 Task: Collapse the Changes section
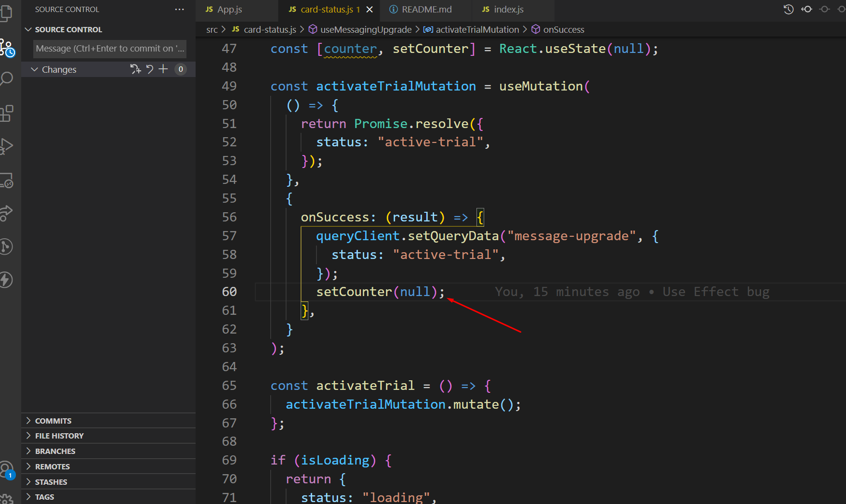34,69
